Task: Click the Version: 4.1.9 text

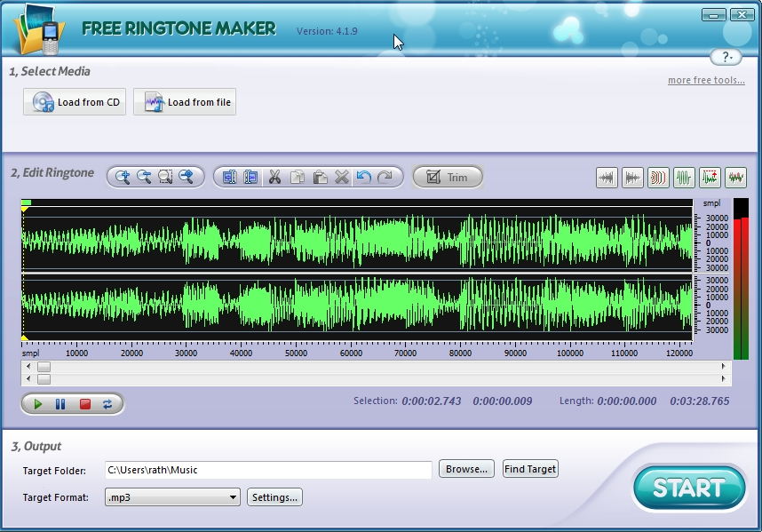Action: coord(327,31)
